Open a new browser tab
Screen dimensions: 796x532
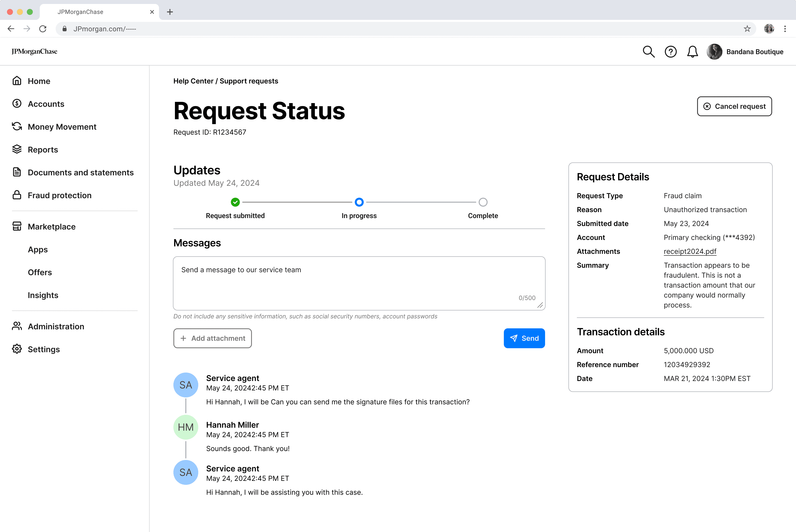point(170,12)
